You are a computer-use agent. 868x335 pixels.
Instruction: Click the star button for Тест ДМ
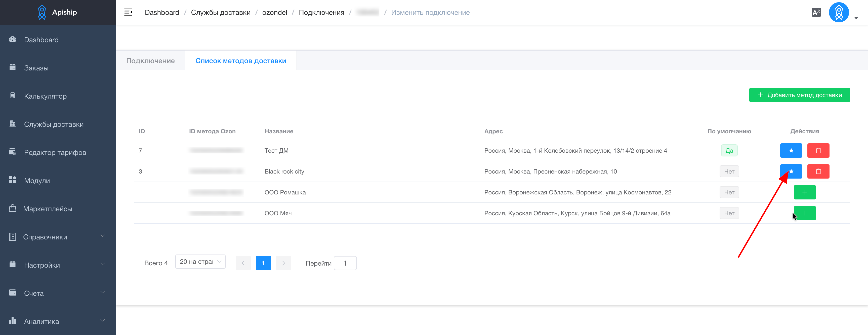791,151
